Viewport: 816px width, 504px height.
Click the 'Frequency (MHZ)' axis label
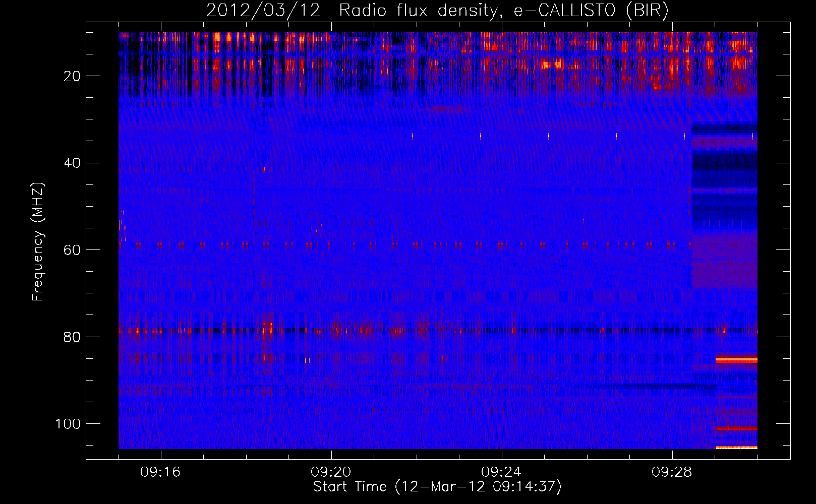[38, 241]
